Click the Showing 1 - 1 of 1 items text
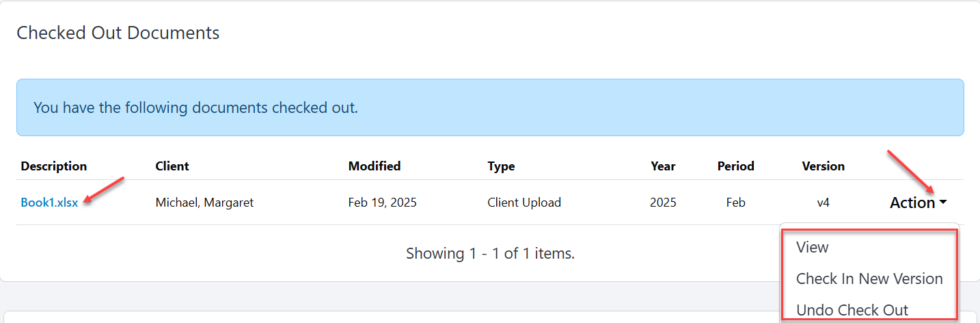The width and height of the screenshot is (980, 323). (x=490, y=253)
